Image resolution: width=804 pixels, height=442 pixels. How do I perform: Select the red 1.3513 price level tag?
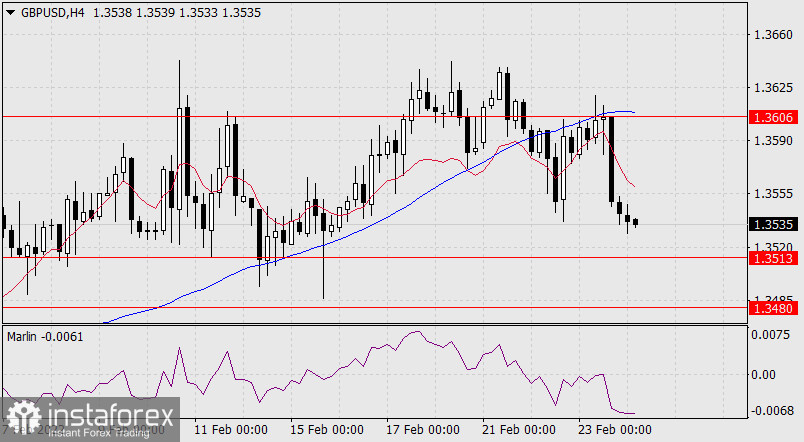coord(775,258)
